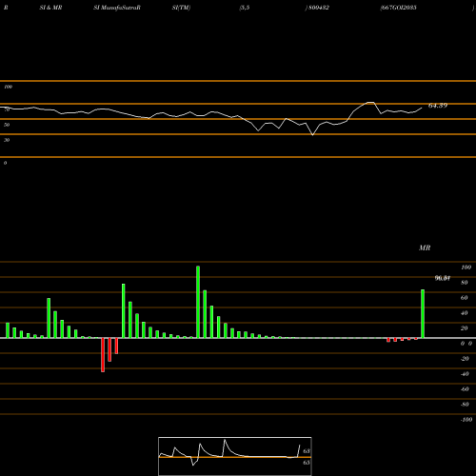Click the upper 63 label in mini chart
476x476 pixels.
[x=307, y=451]
